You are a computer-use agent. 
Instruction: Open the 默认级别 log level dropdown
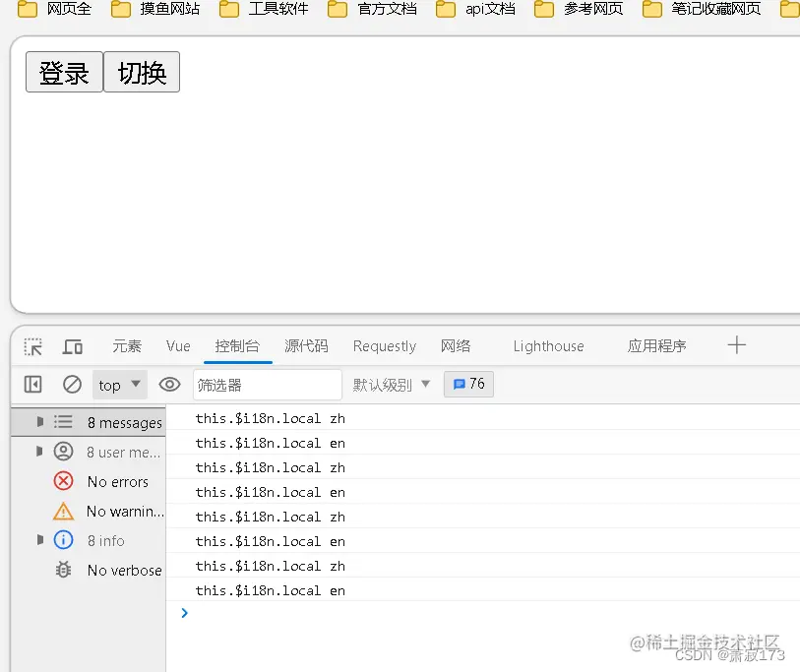click(x=392, y=385)
